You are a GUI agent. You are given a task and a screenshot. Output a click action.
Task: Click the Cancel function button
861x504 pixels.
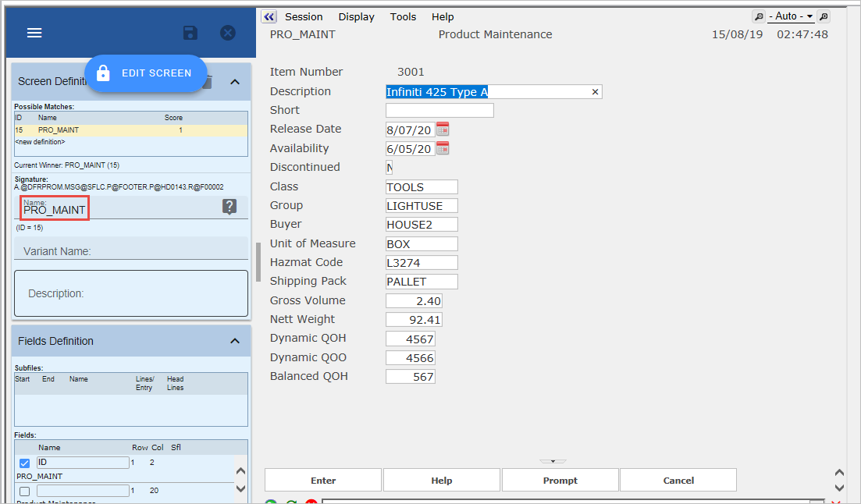click(678, 481)
